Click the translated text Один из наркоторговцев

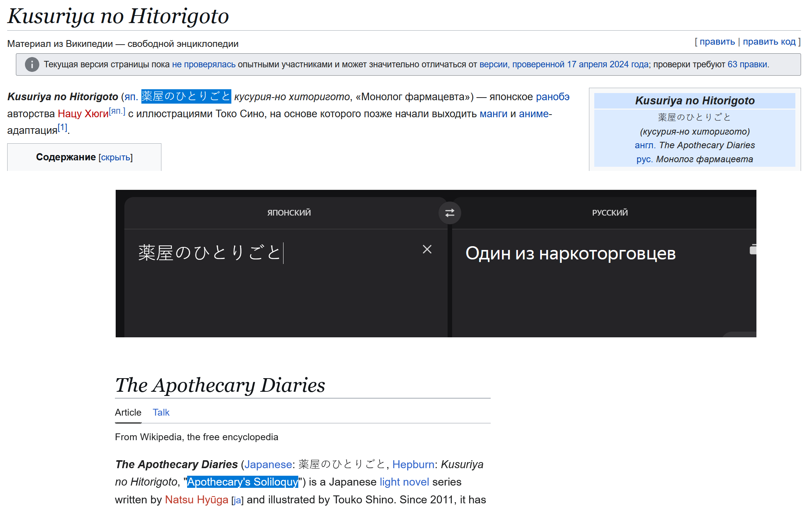tap(570, 253)
